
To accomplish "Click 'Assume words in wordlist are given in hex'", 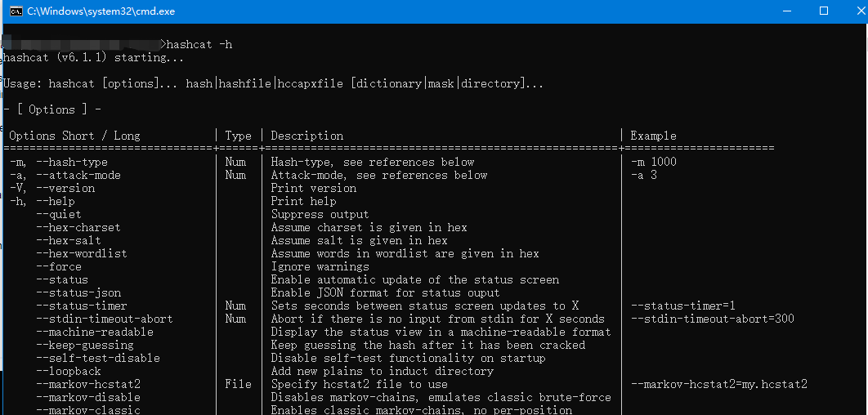I will coord(405,253).
